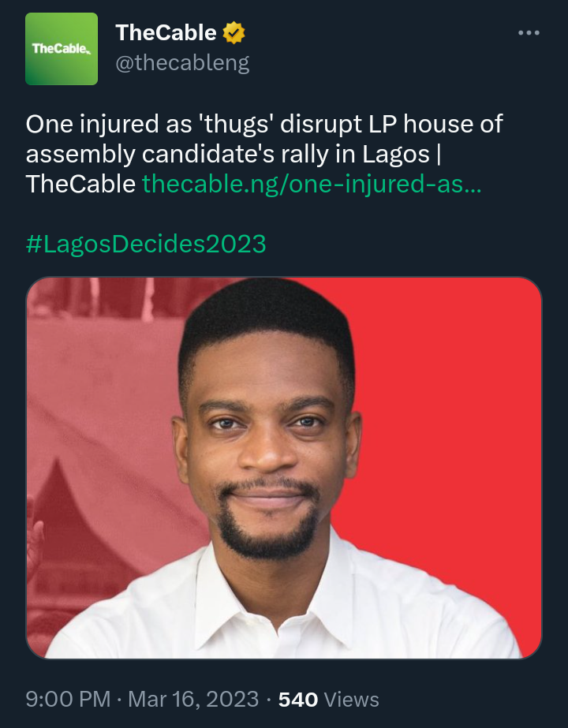Follow the thecable.ng/one-injured-as… article link
Screen dimensions: 568x728
pyautogui.click(x=311, y=184)
